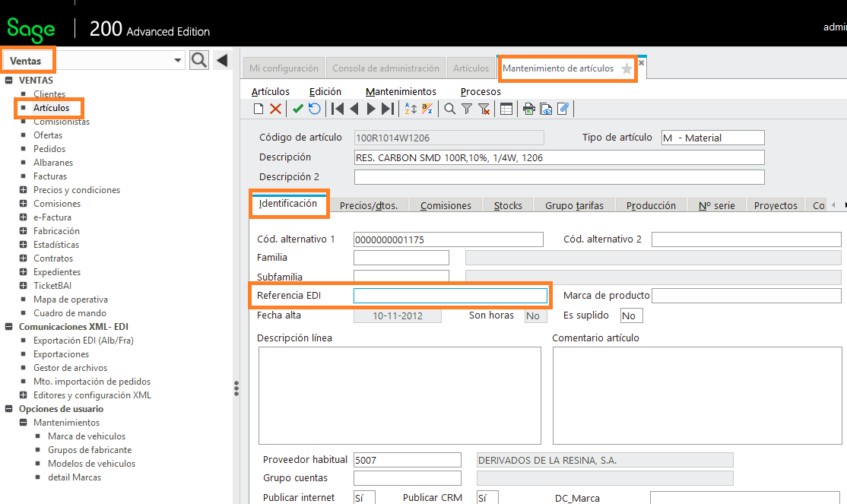Mark Mantenimiento de artículos tab as favorite
847x504 pixels.
coord(627,68)
